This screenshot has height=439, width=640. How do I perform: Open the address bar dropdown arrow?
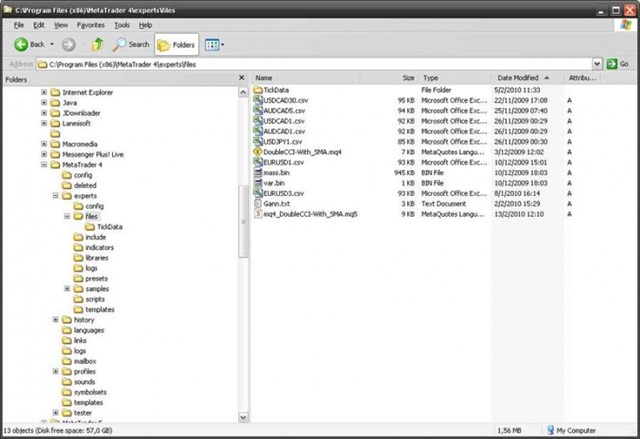pos(597,64)
